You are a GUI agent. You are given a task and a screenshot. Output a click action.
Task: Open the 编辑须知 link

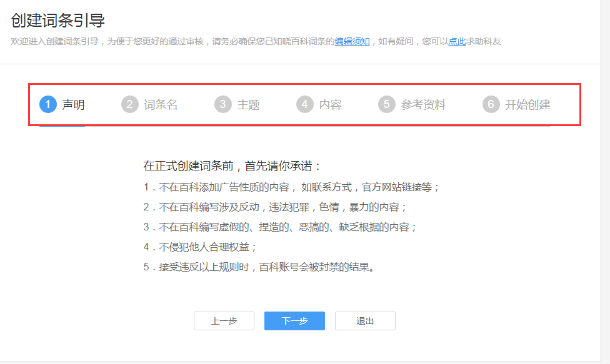pos(351,41)
